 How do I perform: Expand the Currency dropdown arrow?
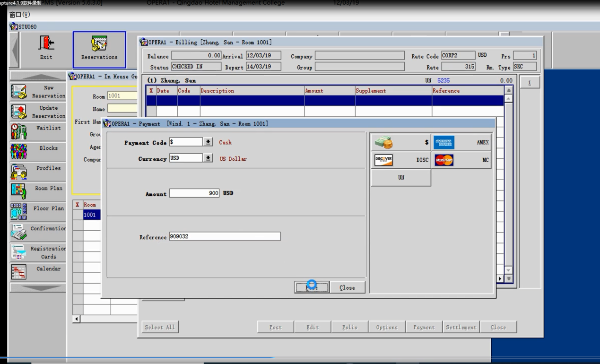(208, 158)
